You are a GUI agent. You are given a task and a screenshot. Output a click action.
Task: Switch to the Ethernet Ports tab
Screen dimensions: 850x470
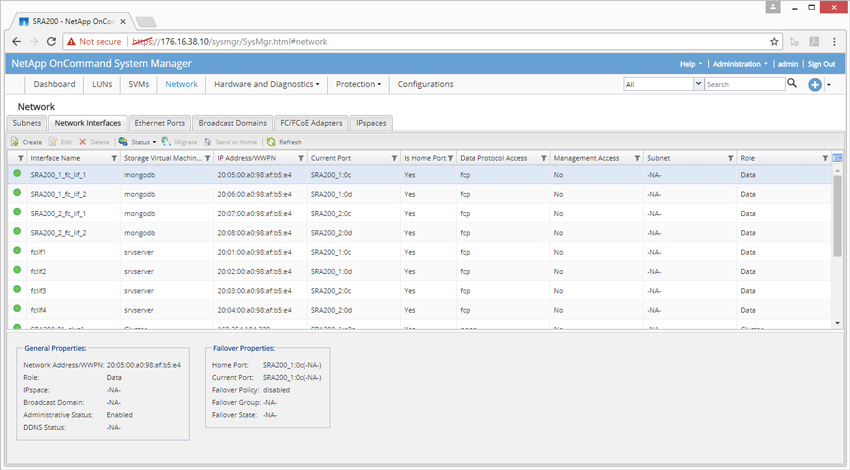[x=160, y=123]
